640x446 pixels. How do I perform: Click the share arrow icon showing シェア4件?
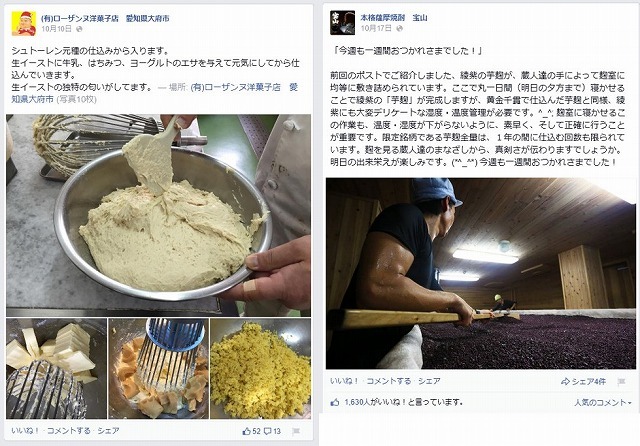coord(565,382)
